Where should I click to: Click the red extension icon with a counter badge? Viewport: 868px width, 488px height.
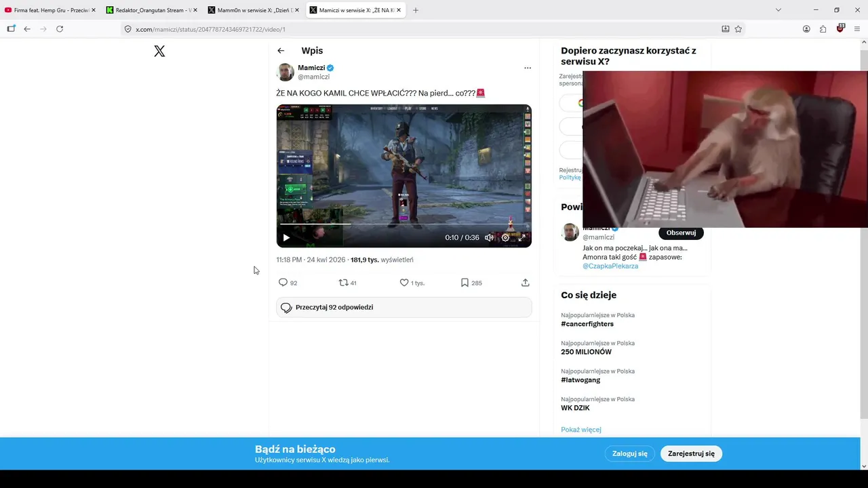840,29
